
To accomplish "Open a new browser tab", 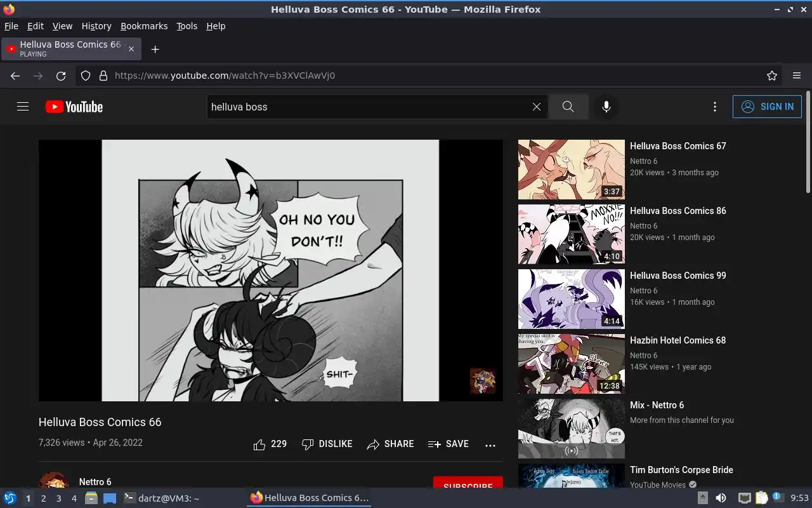I will 155,49.
